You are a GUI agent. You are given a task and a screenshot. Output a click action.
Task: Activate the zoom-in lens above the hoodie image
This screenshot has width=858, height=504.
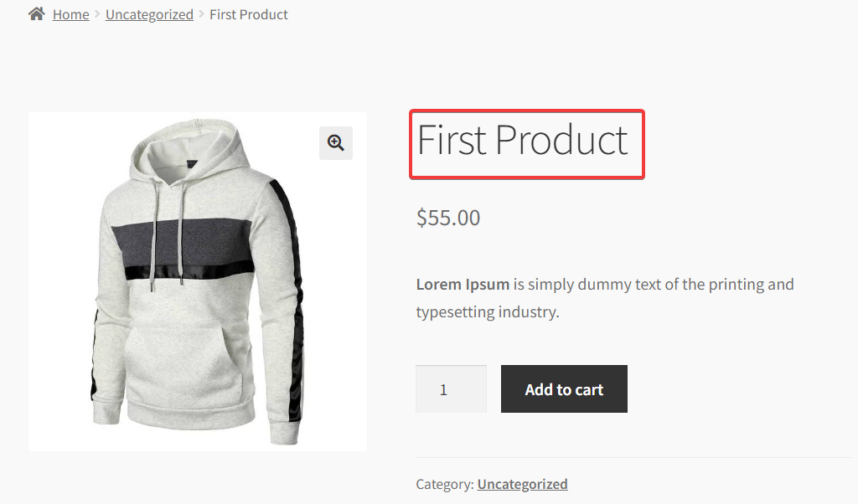(x=335, y=142)
